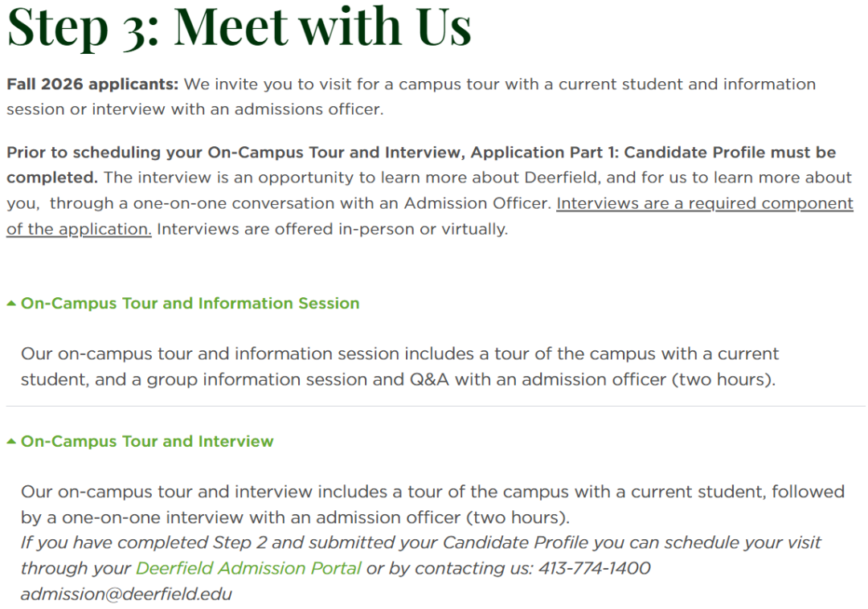Click the triangle icon beside Information Session heading
The height and width of the screenshot is (609, 868).
tap(11, 304)
